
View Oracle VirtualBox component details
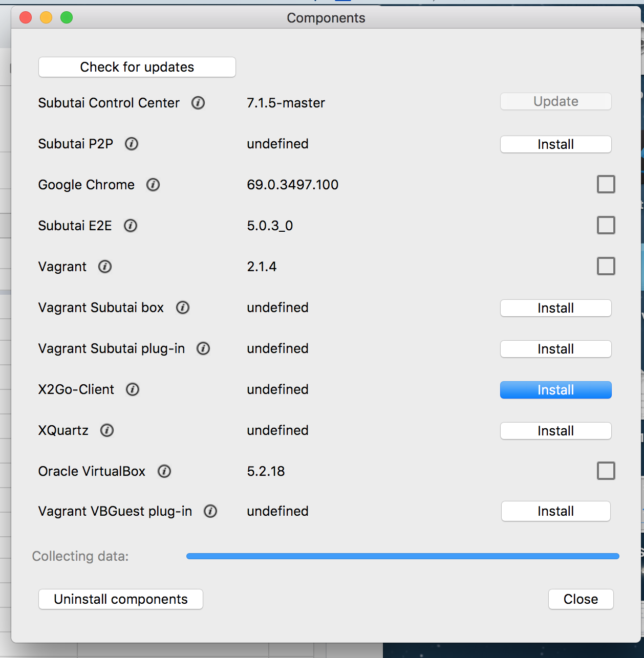[x=164, y=471]
